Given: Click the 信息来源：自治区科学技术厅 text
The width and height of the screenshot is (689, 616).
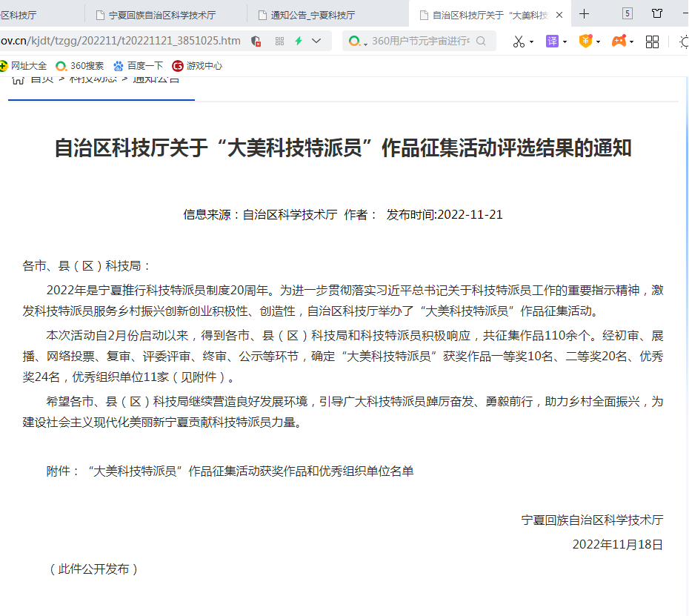Looking at the screenshot, I should coord(260,214).
